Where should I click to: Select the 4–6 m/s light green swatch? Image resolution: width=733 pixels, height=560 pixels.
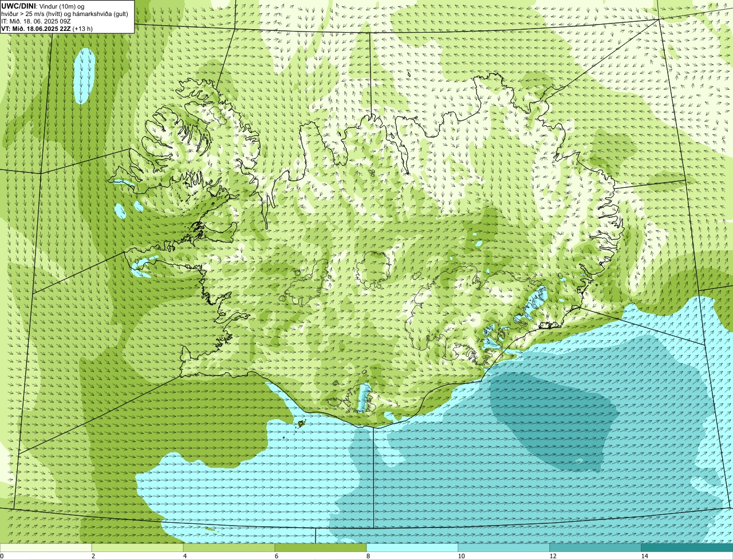pyautogui.click(x=229, y=547)
